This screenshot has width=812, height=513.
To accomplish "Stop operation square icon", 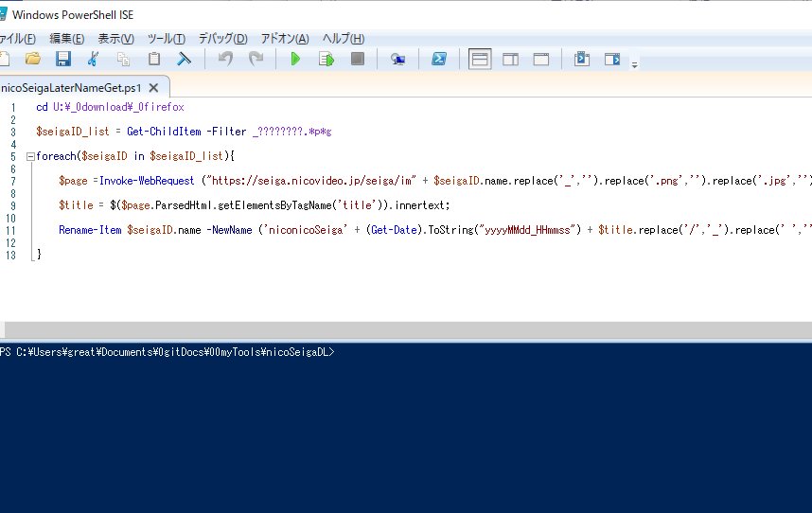I will (x=358, y=59).
